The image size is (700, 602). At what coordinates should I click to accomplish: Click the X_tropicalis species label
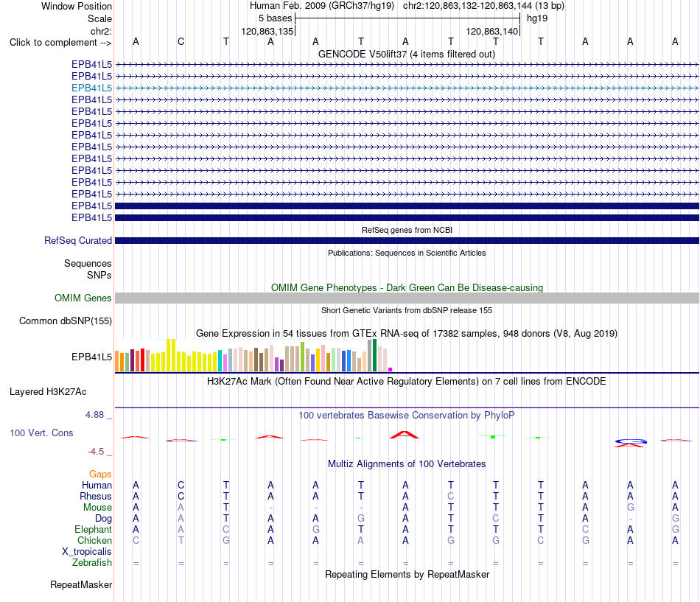pos(87,552)
